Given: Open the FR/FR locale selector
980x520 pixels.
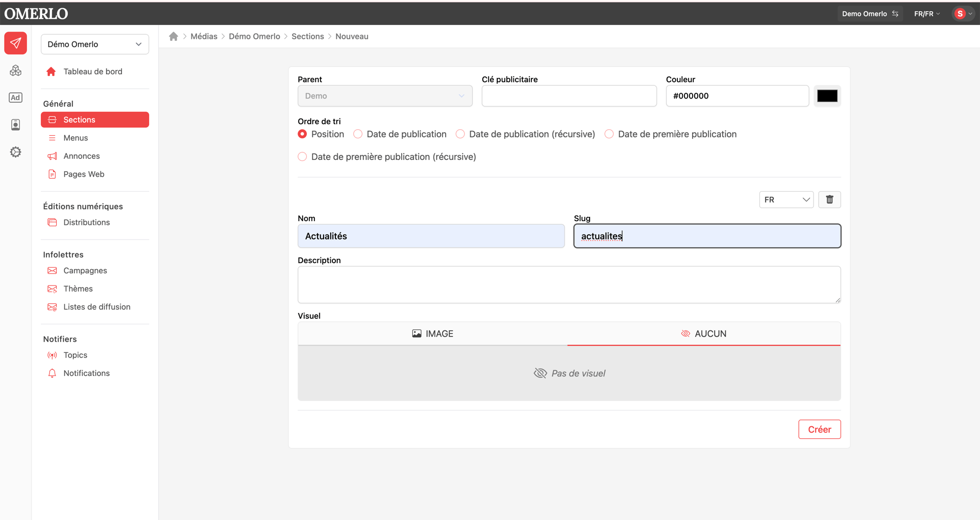Looking at the screenshot, I should 927,14.
